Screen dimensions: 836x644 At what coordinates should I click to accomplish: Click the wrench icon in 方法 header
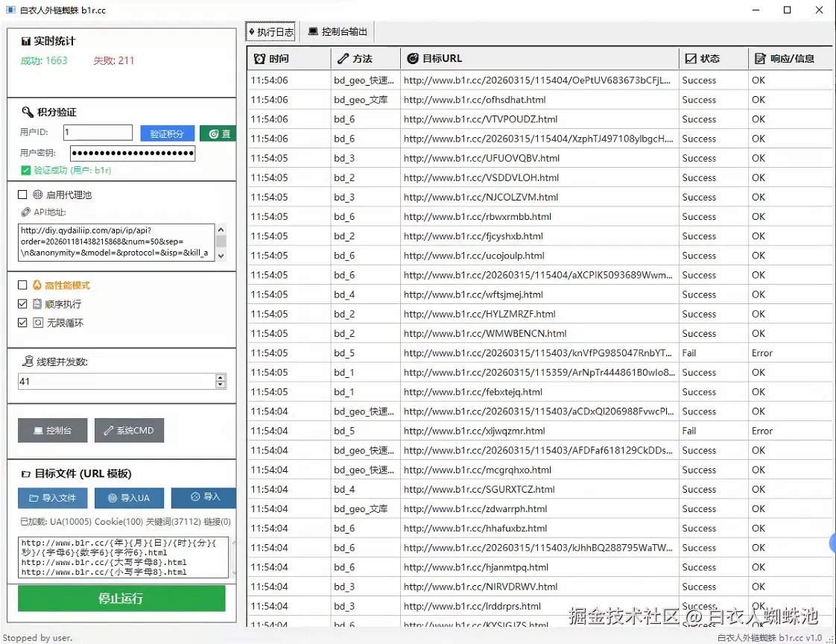pos(343,59)
